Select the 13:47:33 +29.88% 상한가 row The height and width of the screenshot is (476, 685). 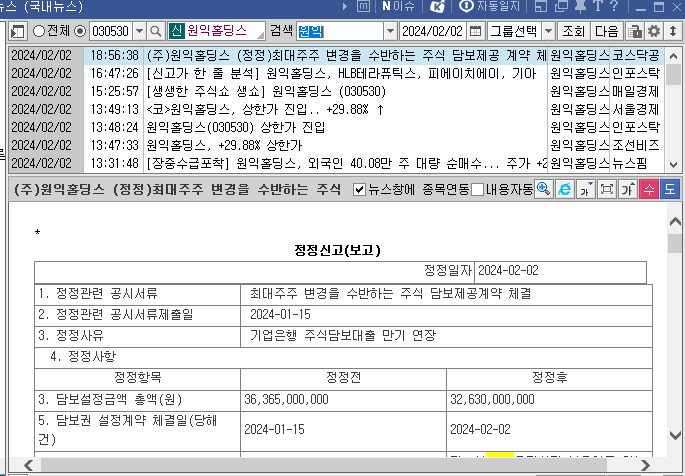pos(336,145)
